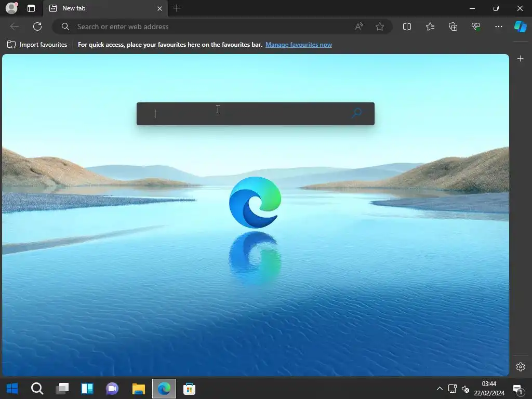Open the Favourites list

click(x=430, y=26)
